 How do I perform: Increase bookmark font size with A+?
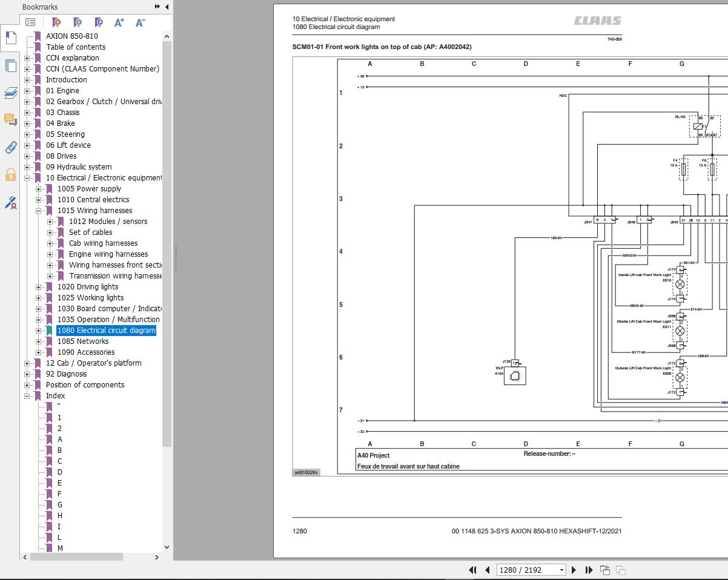tap(119, 22)
